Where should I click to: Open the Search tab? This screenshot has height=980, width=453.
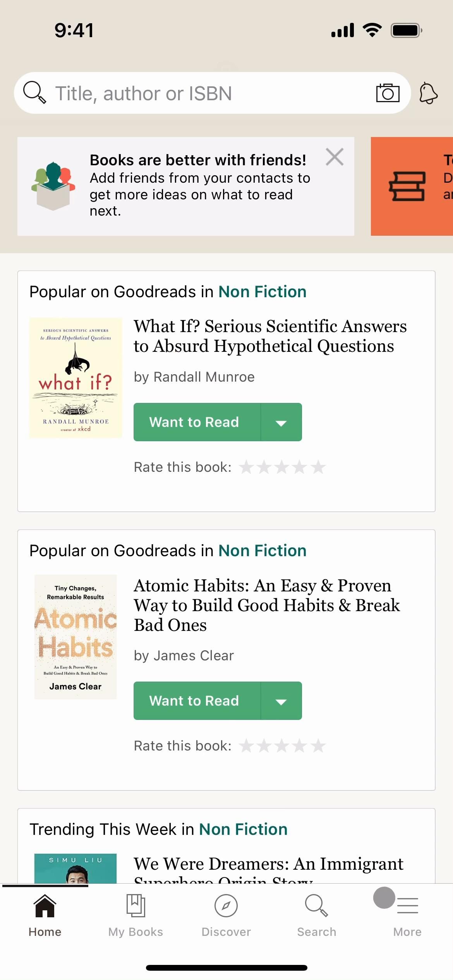click(x=317, y=914)
